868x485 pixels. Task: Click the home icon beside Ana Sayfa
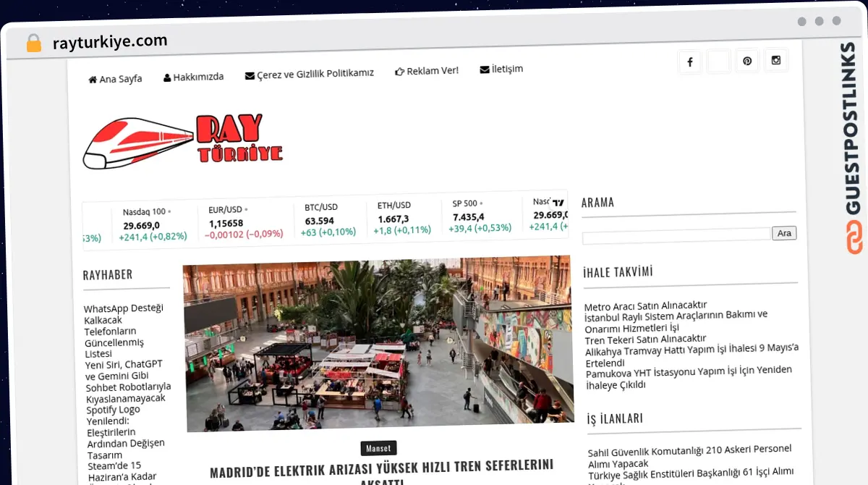click(93, 80)
